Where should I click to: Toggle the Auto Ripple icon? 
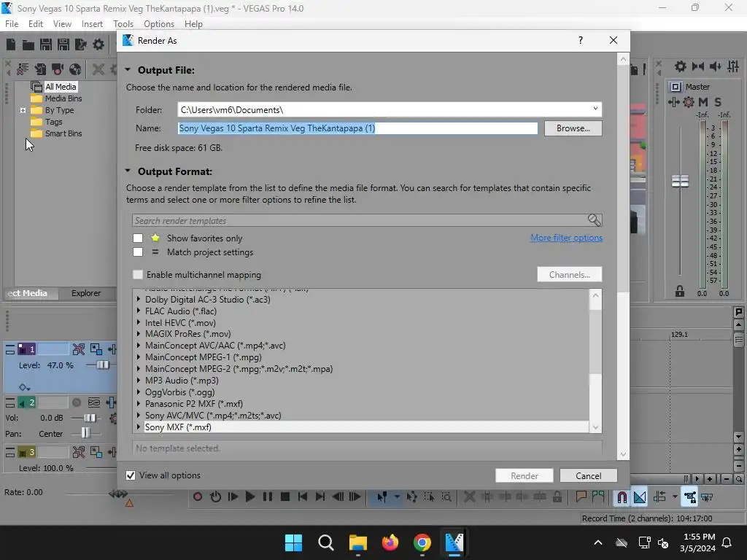[x=659, y=497]
